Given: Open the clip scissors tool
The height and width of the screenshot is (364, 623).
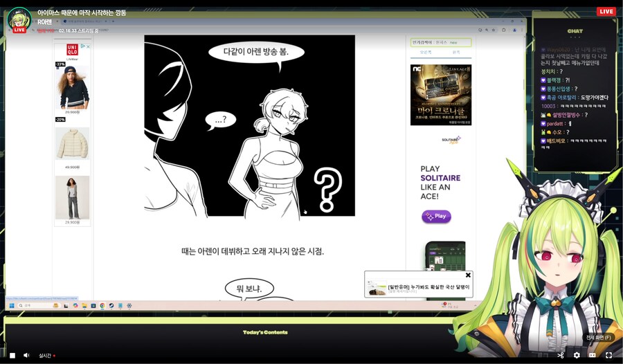Looking at the screenshot, I should pos(560,355).
